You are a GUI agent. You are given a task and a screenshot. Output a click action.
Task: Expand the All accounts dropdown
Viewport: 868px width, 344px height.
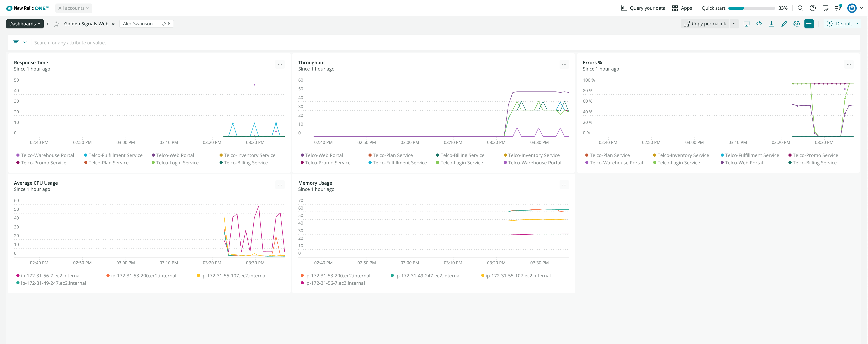[74, 8]
